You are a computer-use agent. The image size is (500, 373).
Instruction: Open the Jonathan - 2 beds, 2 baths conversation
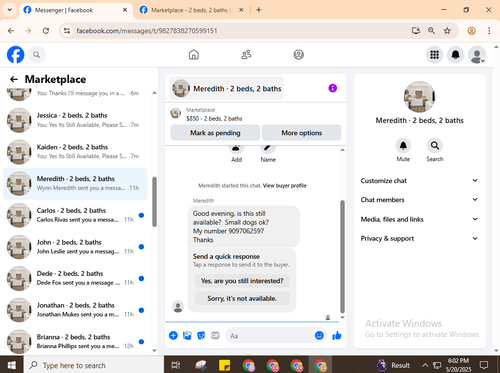[x=75, y=310]
